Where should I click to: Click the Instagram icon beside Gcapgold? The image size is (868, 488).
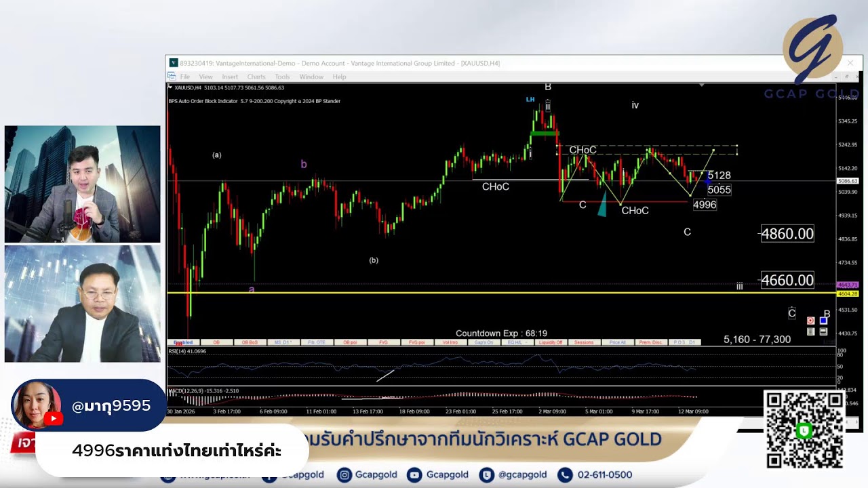[344, 475]
